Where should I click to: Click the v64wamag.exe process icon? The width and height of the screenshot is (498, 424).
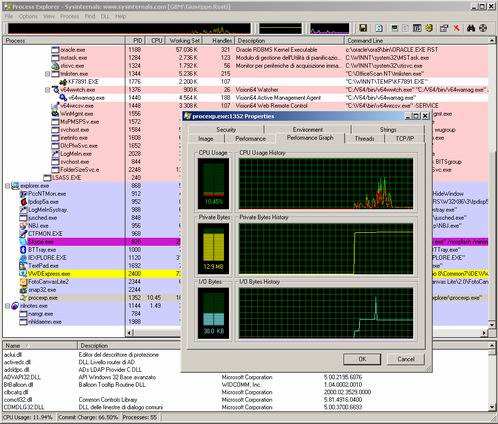[x=63, y=98]
